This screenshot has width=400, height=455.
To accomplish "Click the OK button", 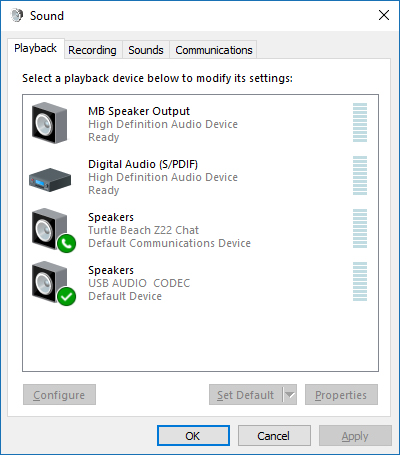I will 193,436.
